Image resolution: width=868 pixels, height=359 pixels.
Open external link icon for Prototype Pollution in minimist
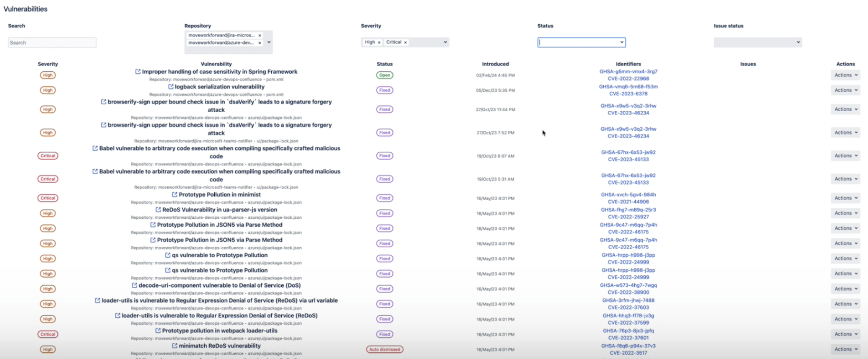click(174, 194)
